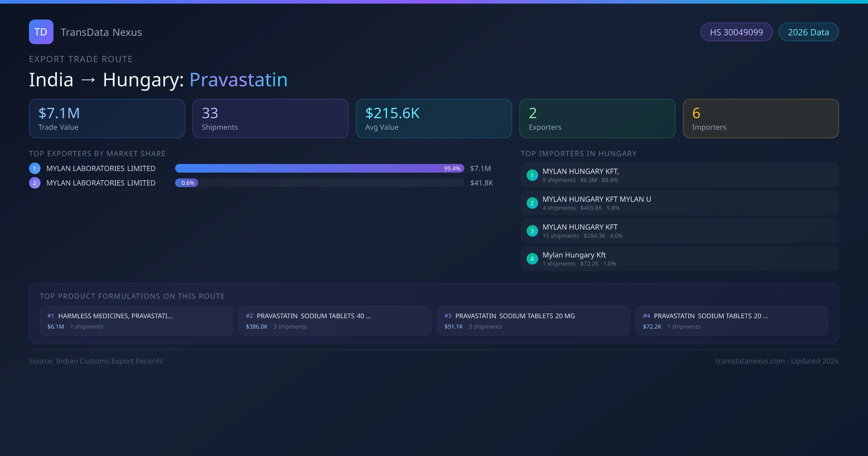Select importer rank badge 1 for MYLAN HUNGARY KFT,
The height and width of the screenshot is (456, 868).
(532, 175)
